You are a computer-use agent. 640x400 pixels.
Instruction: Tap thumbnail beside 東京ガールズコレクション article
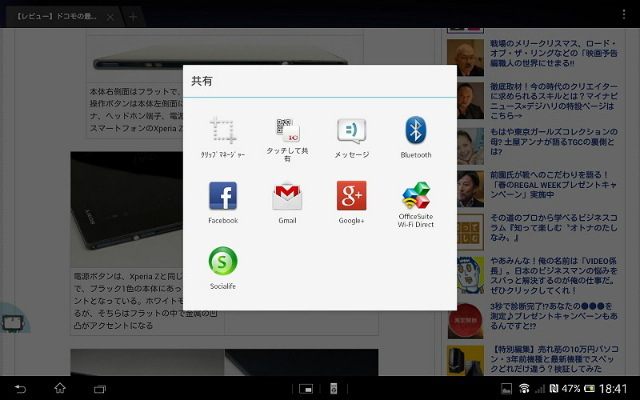pos(470,146)
